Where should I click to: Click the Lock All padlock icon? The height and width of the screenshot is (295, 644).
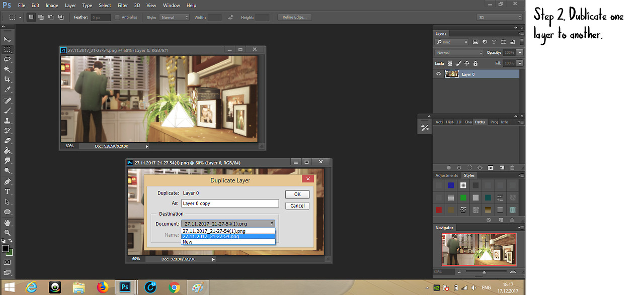475,63
